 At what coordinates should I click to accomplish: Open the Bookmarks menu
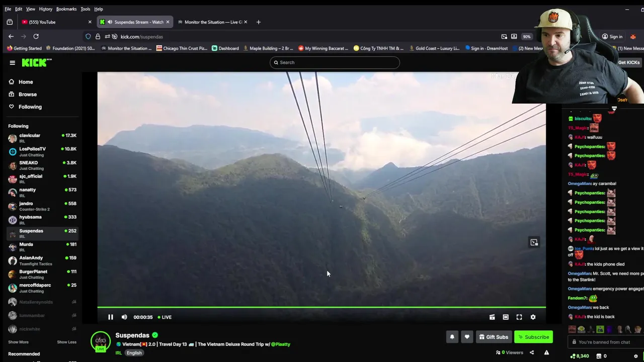[x=66, y=9]
